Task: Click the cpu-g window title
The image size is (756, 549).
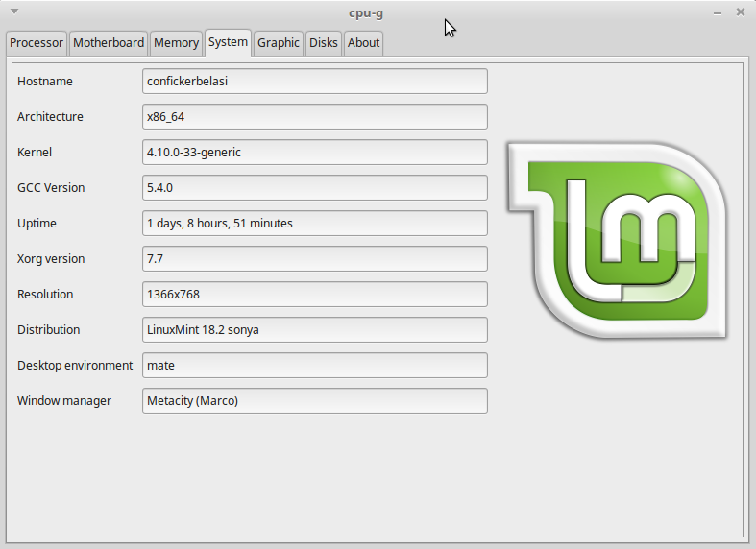Action: (366, 13)
